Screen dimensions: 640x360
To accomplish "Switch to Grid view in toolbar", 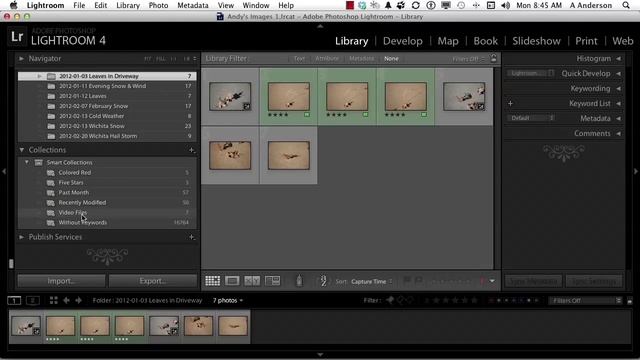I will pyautogui.click(x=212, y=281).
